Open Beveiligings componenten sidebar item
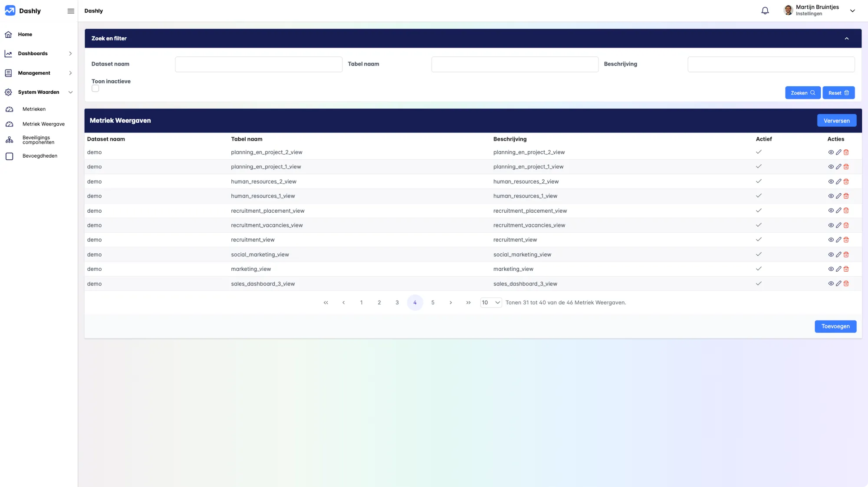The width and height of the screenshot is (868, 487). coord(38,140)
